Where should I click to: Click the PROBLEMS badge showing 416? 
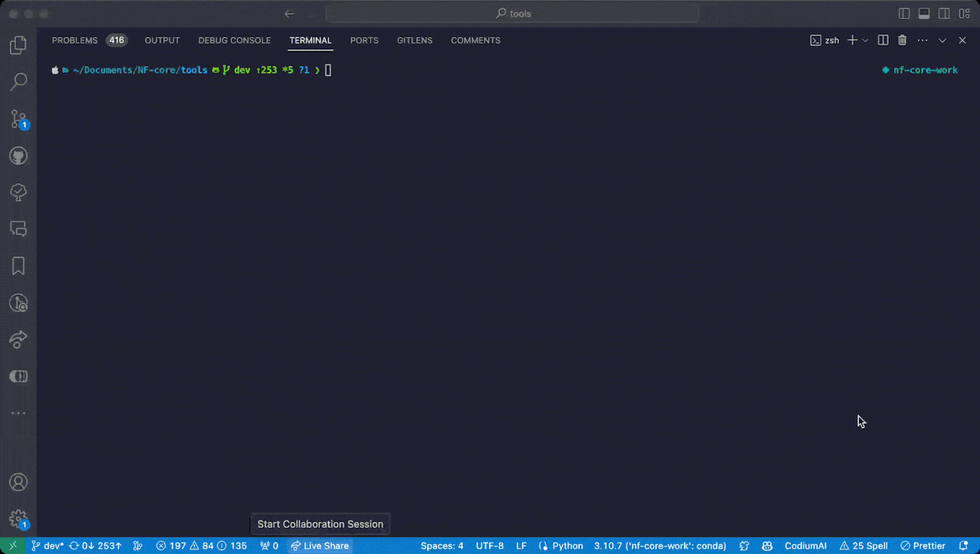116,40
